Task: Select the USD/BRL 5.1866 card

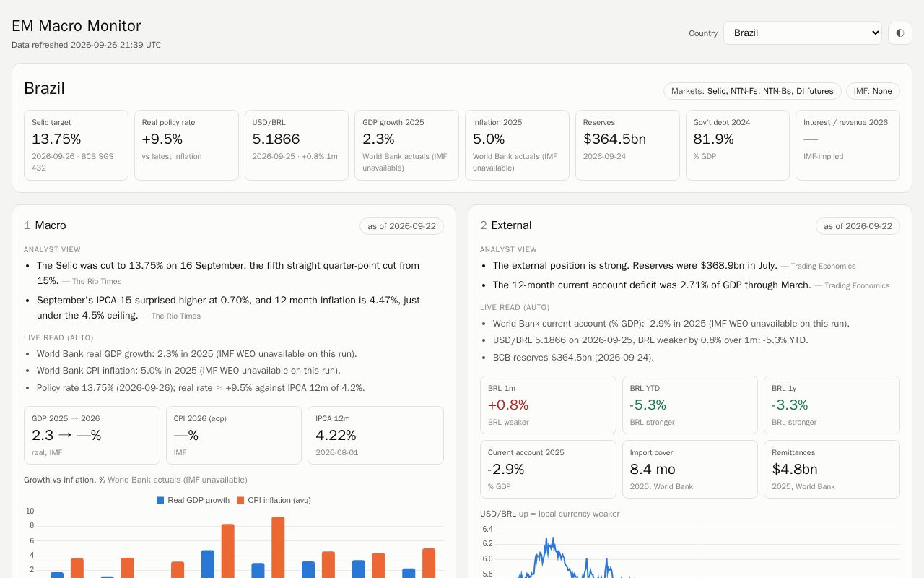Action: pos(297,145)
